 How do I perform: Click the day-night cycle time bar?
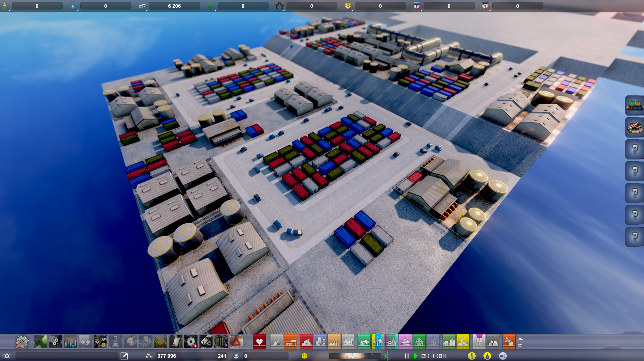click(x=355, y=356)
